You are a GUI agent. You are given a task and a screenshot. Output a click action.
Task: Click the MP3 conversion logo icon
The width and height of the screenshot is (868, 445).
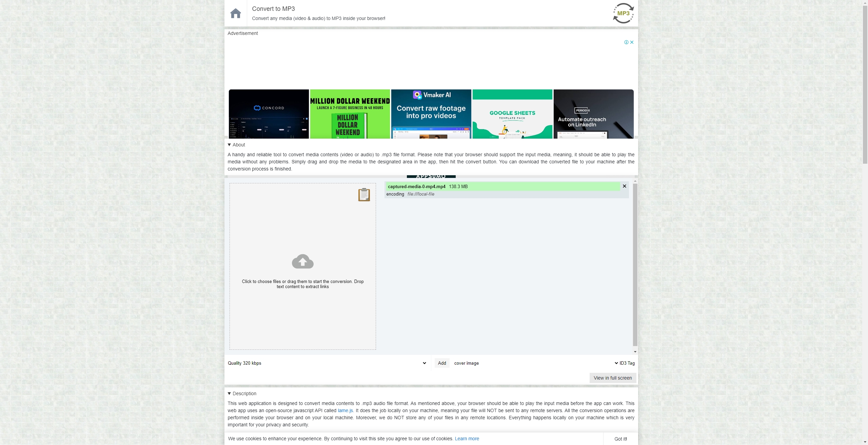click(x=623, y=13)
